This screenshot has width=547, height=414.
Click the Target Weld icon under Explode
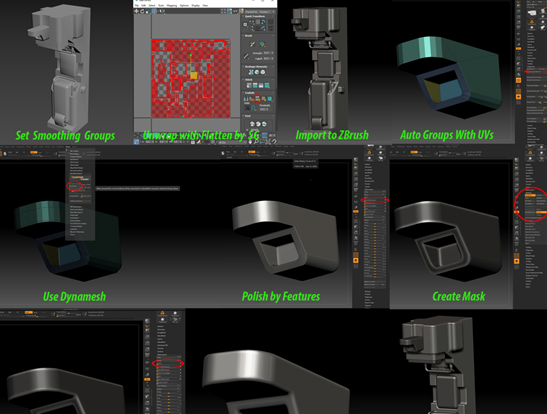(x=247, y=107)
